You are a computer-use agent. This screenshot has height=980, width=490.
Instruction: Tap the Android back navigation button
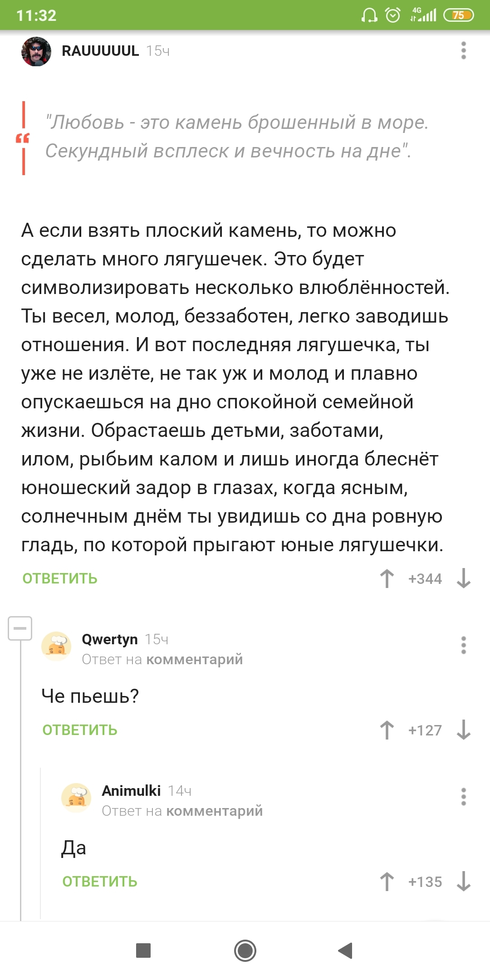pyautogui.click(x=346, y=951)
